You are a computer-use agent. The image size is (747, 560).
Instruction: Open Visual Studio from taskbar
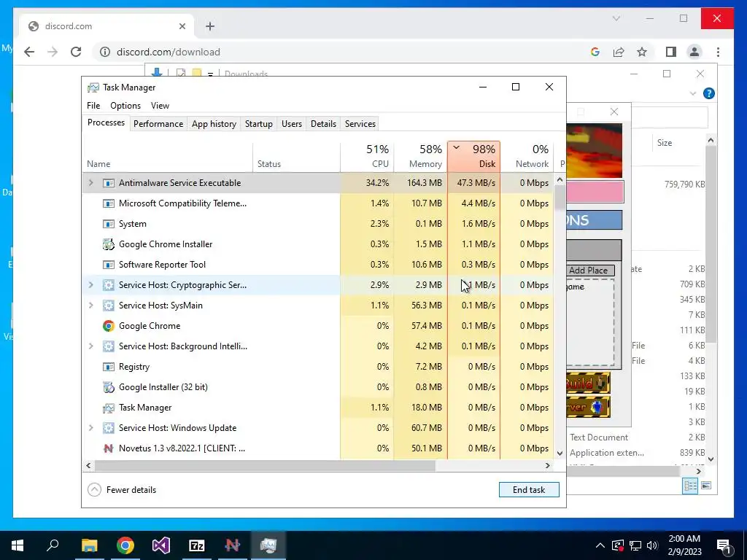pos(161,545)
